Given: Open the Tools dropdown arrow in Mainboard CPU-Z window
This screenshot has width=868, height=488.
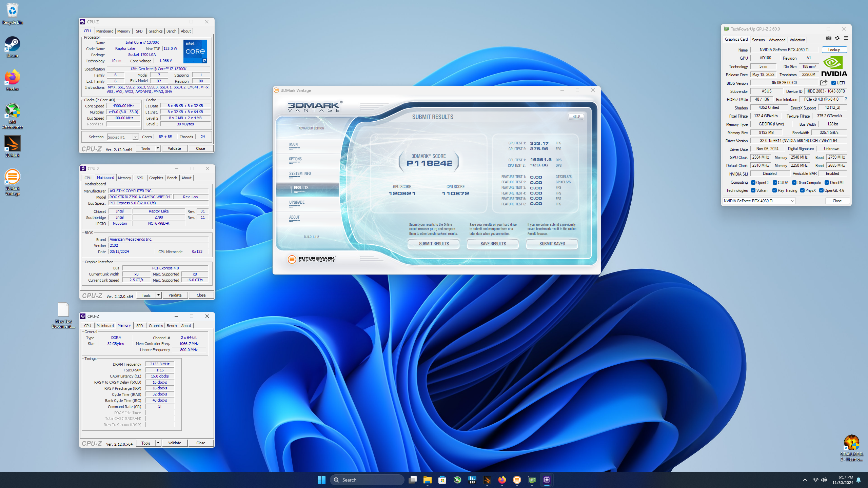Looking at the screenshot, I should (158, 295).
